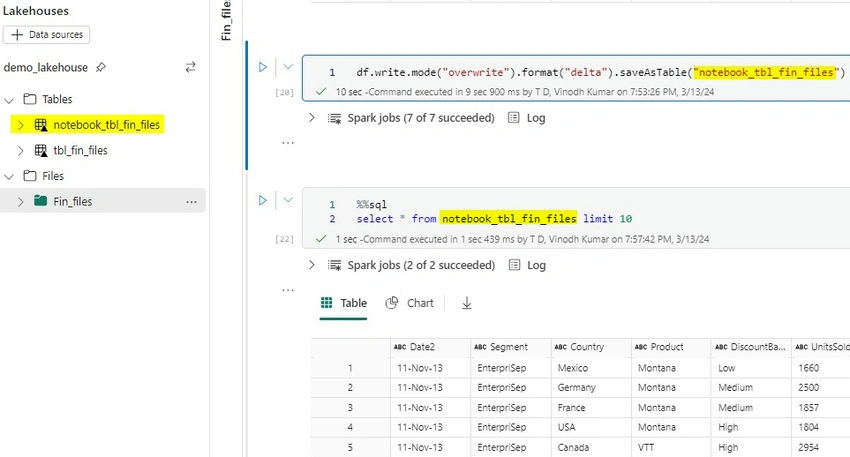This screenshot has height=457, width=850.
Task: Click the demo_lakehouse name
Action: click(x=46, y=68)
